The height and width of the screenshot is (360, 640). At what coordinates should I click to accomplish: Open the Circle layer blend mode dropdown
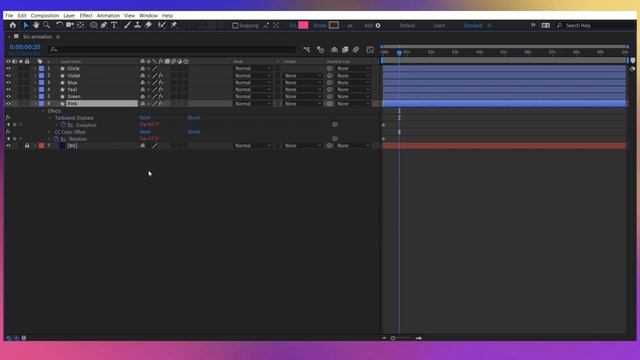pyautogui.click(x=253, y=69)
